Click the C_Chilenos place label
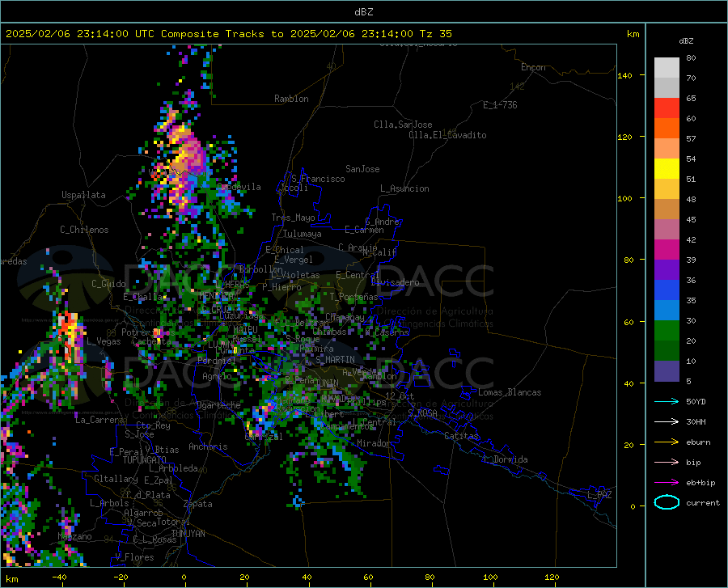The height and width of the screenshot is (588, 728). (x=84, y=230)
